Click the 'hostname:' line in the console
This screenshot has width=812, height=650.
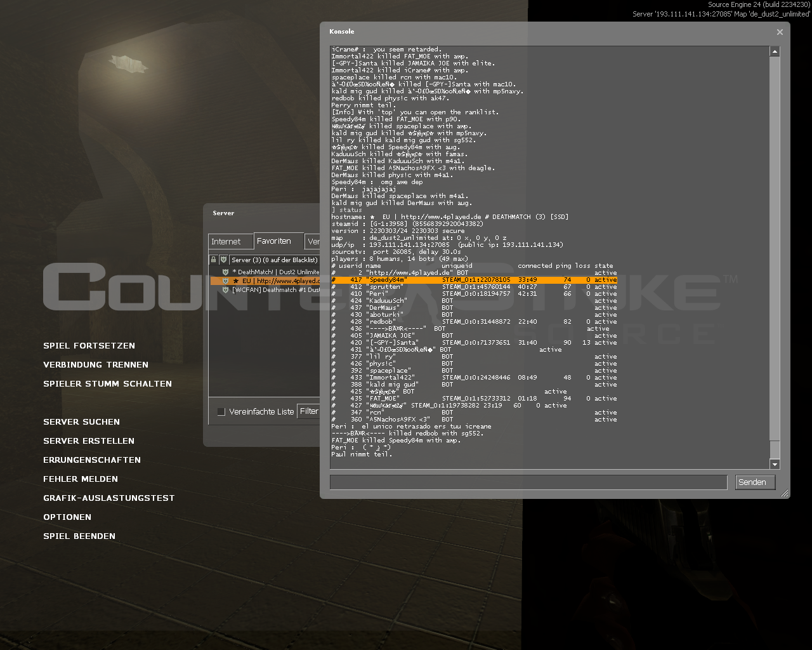pos(450,217)
